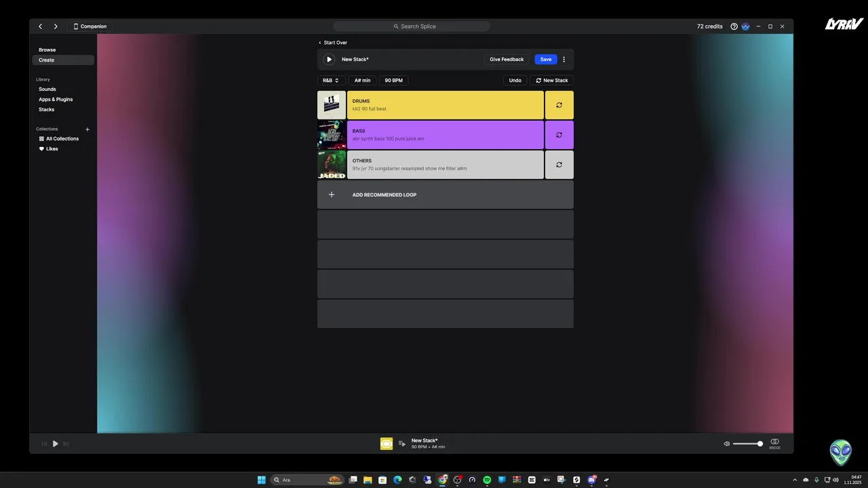Select the OTHERS layer row
The height and width of the screenshot is (488, 868).
[x=446, y=165]
